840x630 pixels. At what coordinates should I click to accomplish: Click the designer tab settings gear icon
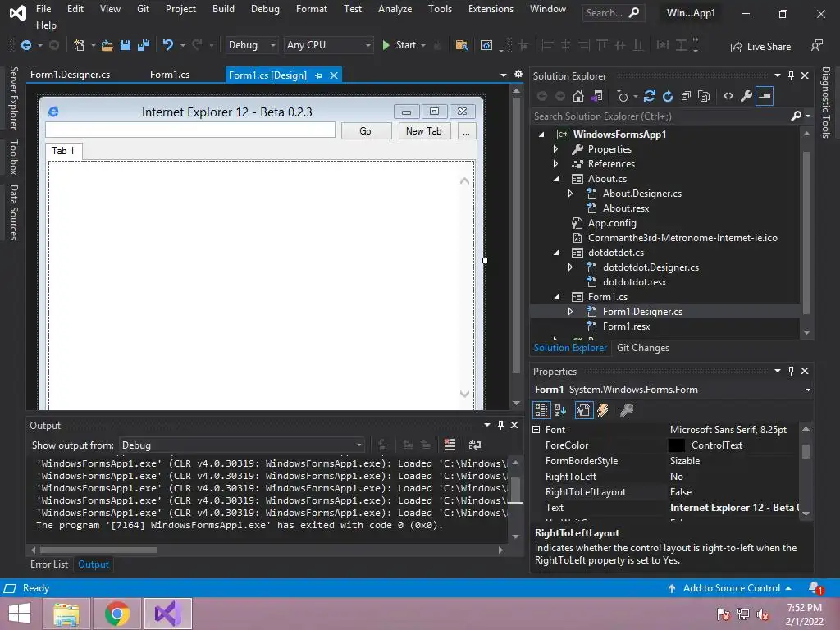[x=518, y=75]
